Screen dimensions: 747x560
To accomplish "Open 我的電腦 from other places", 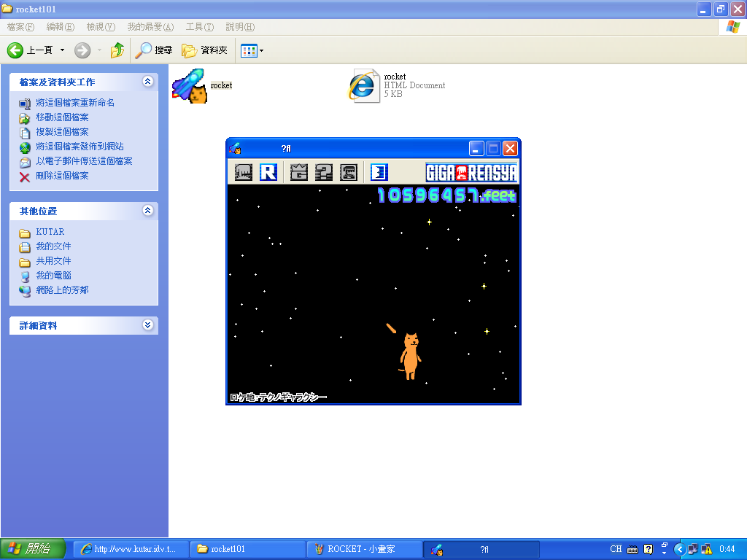I will (53, 275).
